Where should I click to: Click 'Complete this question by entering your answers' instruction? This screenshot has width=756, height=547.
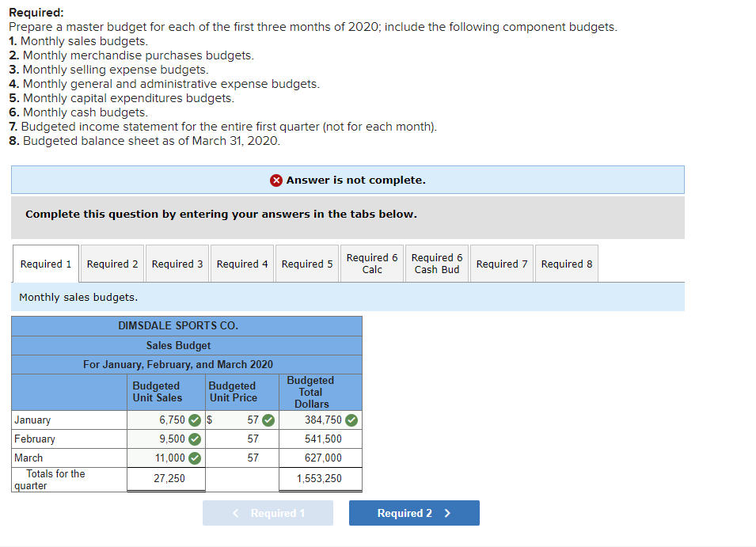click(222, 214)
